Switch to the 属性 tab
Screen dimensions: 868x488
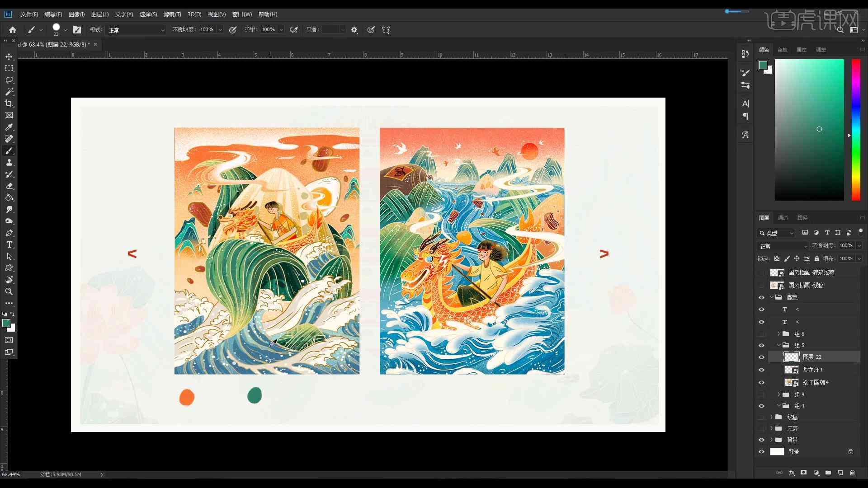pyautogui.click(x=802, y=50)
